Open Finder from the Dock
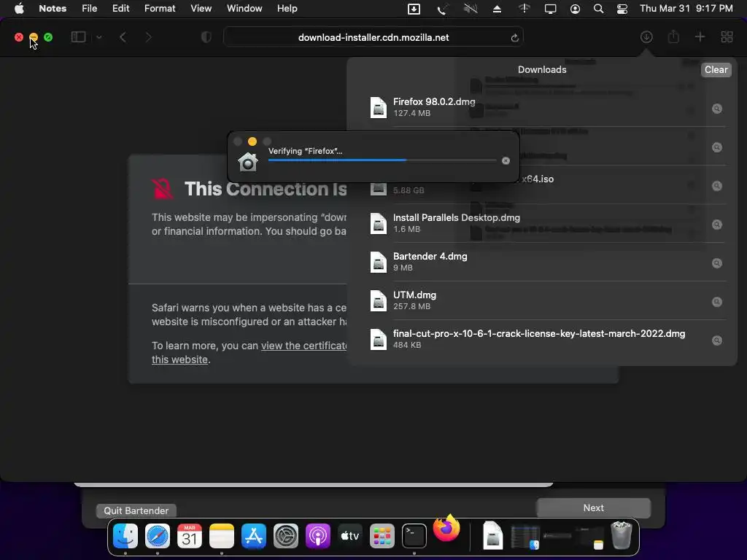This screenshot has width=747, height=560. click(x=125, y=536)
